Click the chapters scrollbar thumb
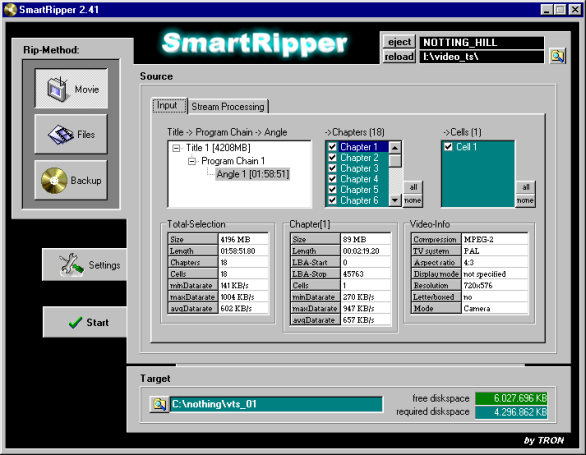The height and width of the screenshot is (455, 586). coord(395,160)
